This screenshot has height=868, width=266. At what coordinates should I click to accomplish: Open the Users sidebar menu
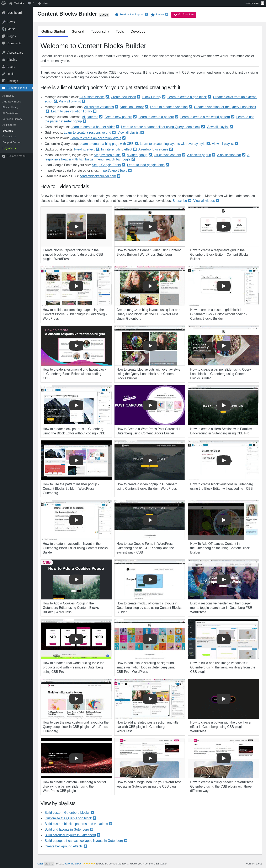[x=16, y=67]
